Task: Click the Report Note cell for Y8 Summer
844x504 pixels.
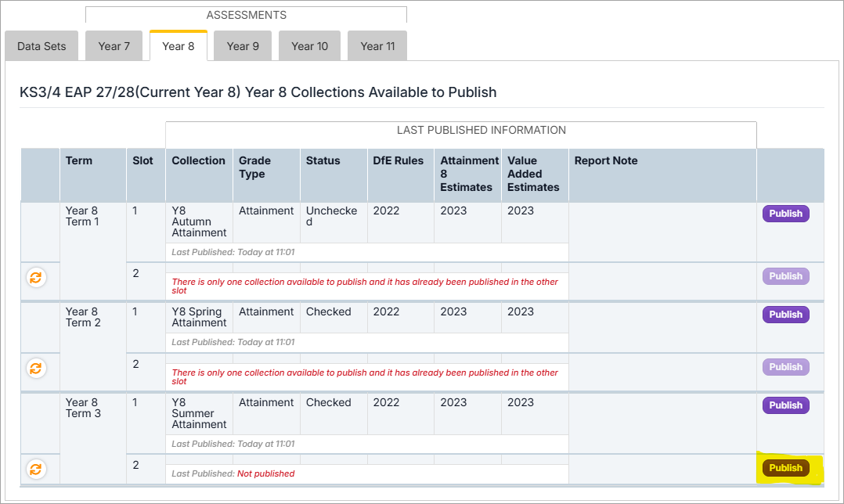Action: coord(662,423)
